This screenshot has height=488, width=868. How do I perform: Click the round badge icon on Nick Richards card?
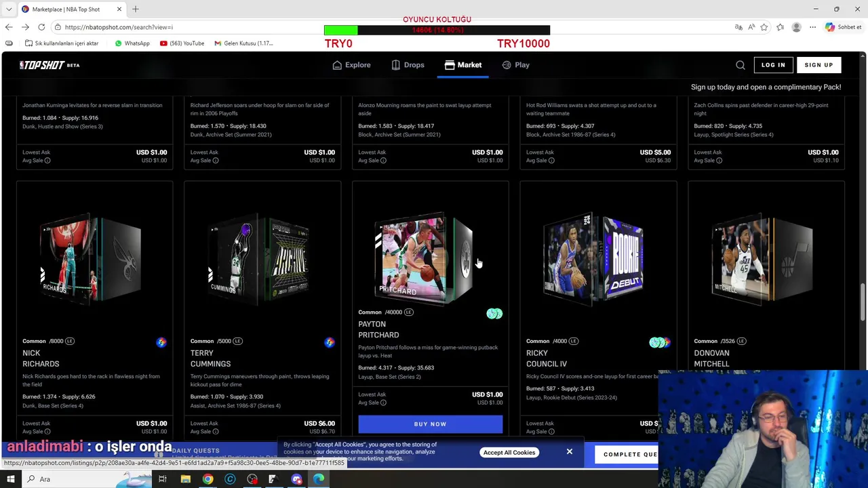pos(161,342)
